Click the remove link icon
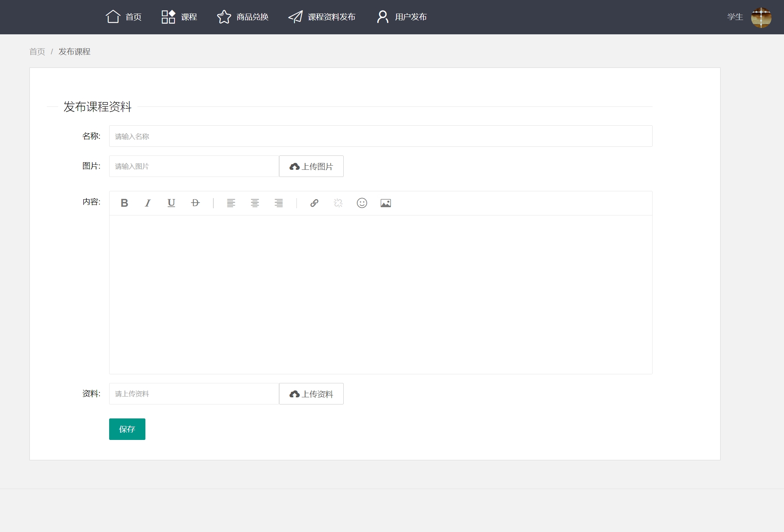The width and height of the screenshot is (784, 532). tap(338, 203)
